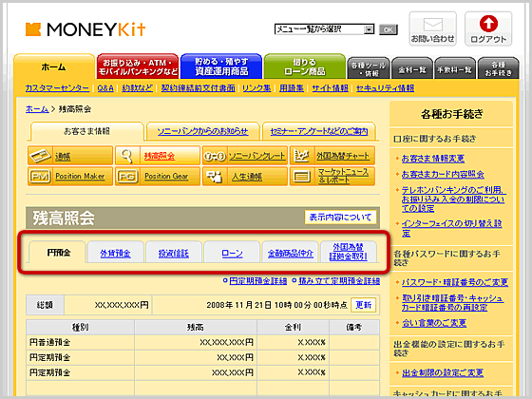Switch to the 外国為替証拠金取引 tab
Screen dimensions: 532x399
(349, 252)
